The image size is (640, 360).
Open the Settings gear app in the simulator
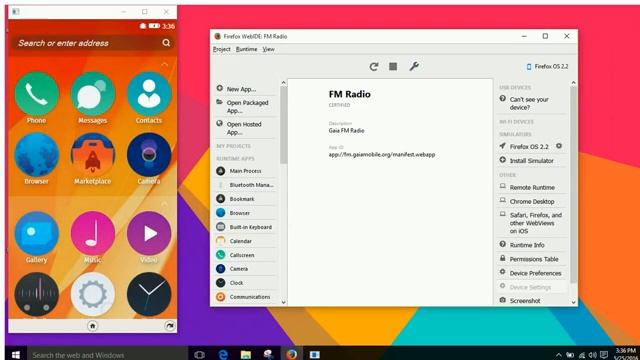click(x=93, y=295)
